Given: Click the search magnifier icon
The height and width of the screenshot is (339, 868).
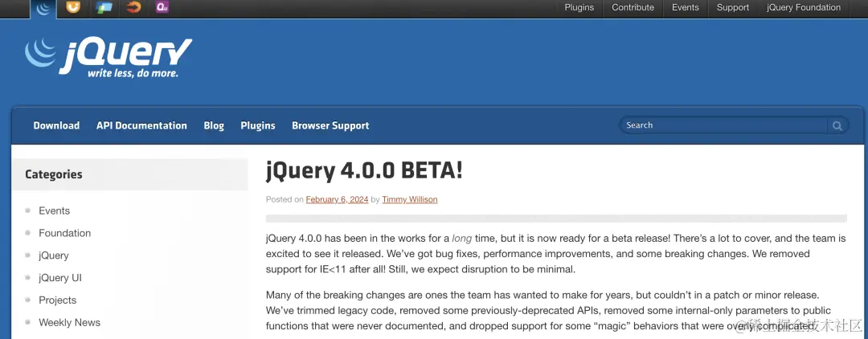Looking at the screenshot, I should 837,125.
